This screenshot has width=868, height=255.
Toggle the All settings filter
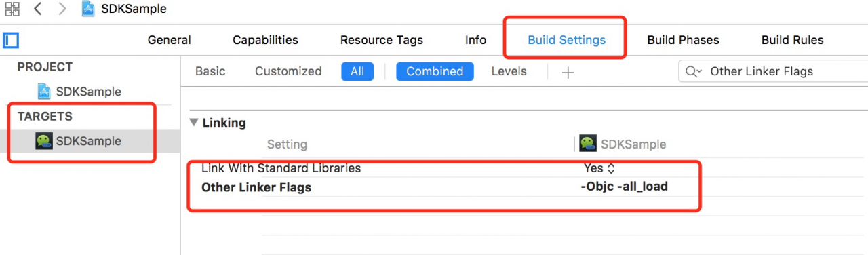click(357, 71)
